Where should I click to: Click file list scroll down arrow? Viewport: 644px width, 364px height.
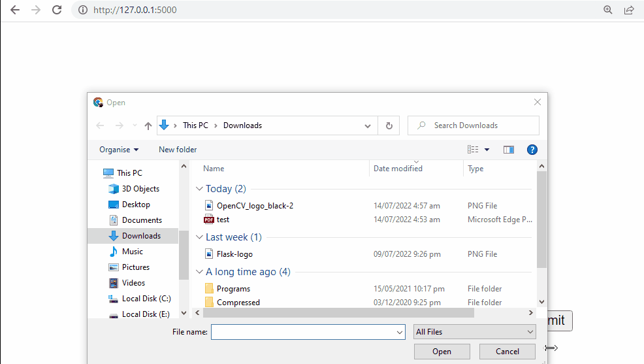click(541, 302)
